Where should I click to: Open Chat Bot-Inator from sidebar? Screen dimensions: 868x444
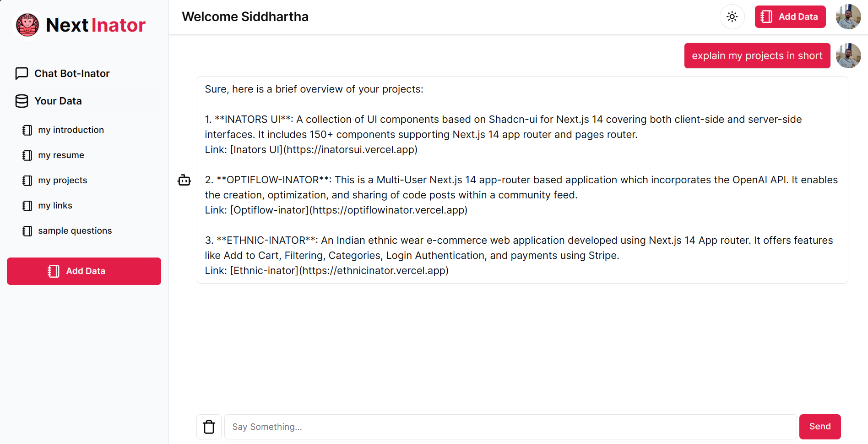[x=72, y=74]
